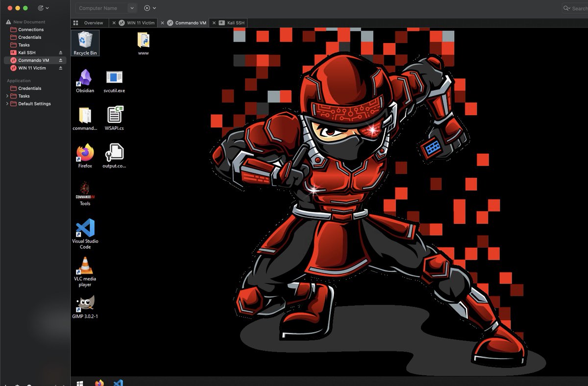Disconnect Kali SSH with its eject icon
The image size is (588, 386).
61,52
